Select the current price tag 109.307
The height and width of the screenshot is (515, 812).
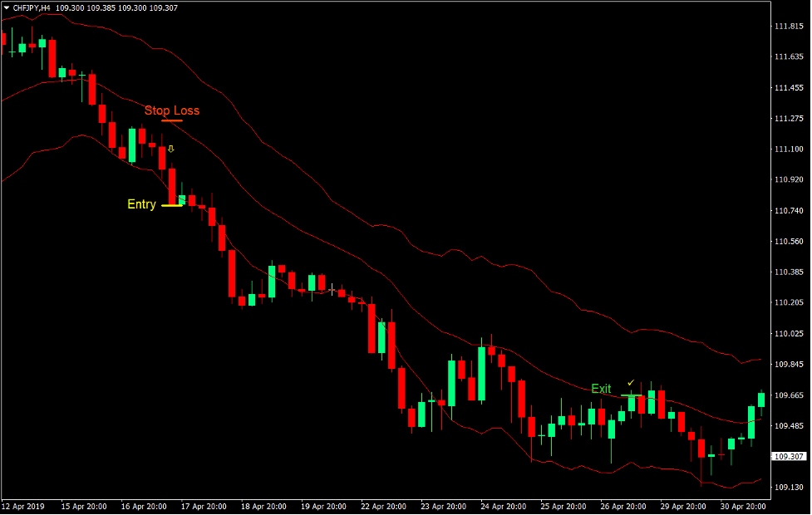click(x=788, y=454)
